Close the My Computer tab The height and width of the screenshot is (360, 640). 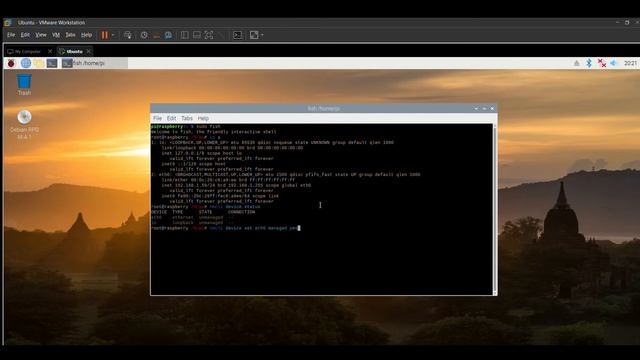(50, 51)
